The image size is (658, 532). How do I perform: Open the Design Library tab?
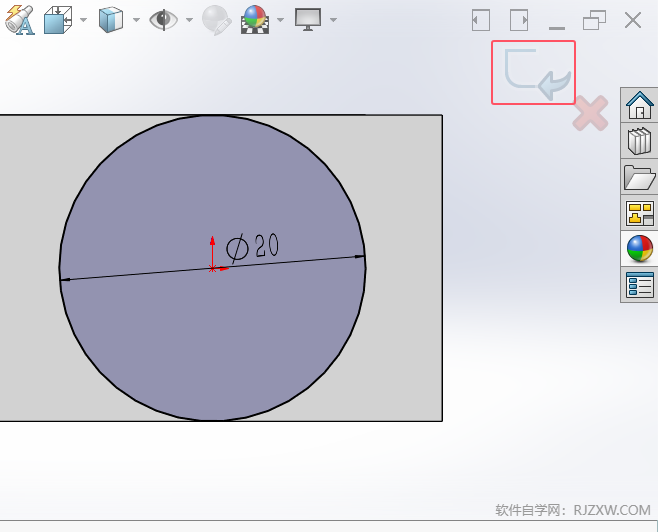640,141
